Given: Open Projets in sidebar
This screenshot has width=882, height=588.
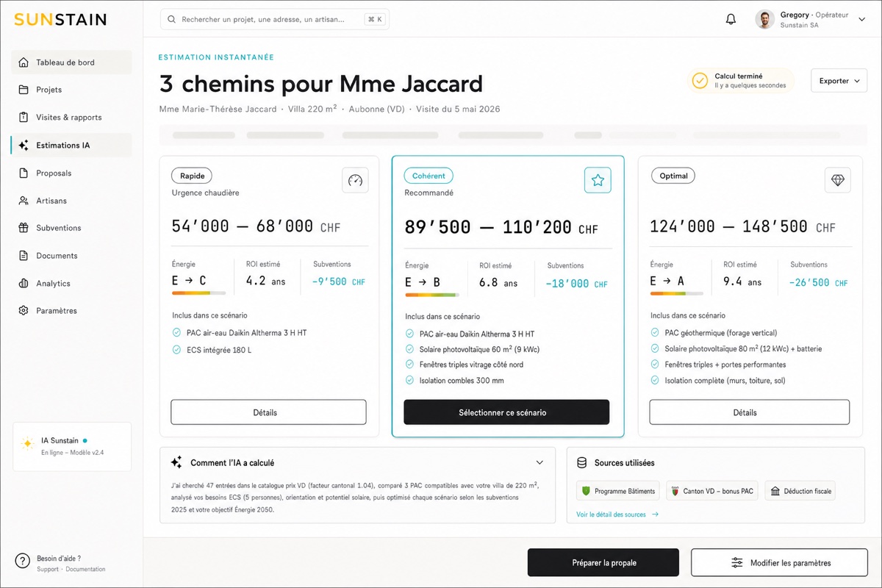Looking at the screenshot, I should pyautogui.click(x=71, y=90).
